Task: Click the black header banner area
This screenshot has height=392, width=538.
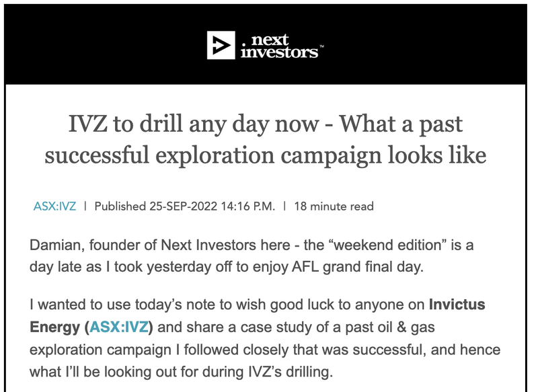Action: pyautogui.click(x=266, y=44)
